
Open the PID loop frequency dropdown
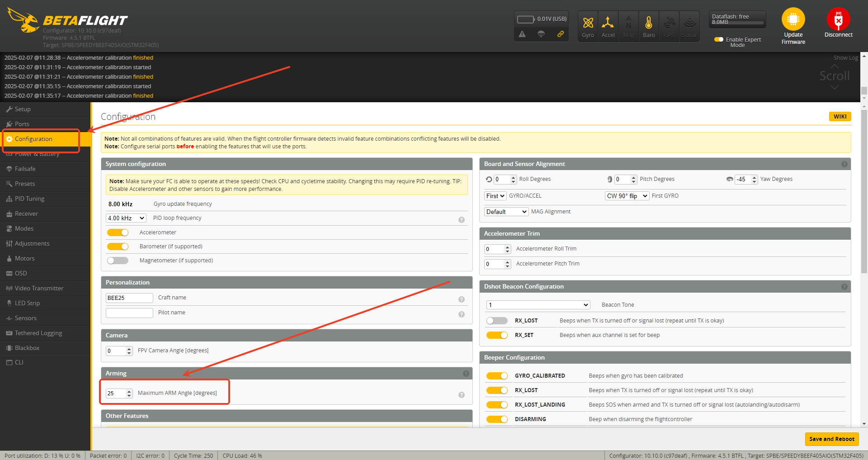(x=126, y=218)
